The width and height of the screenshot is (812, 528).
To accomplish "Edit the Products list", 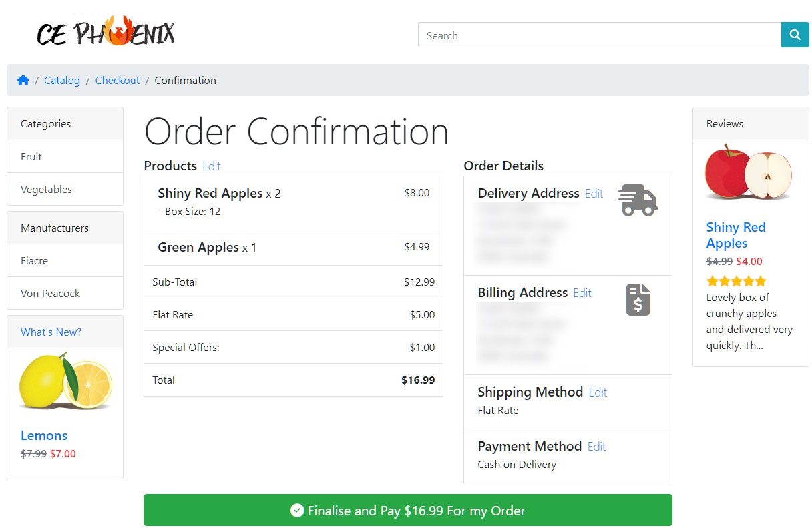I will [x=212, y=166].
